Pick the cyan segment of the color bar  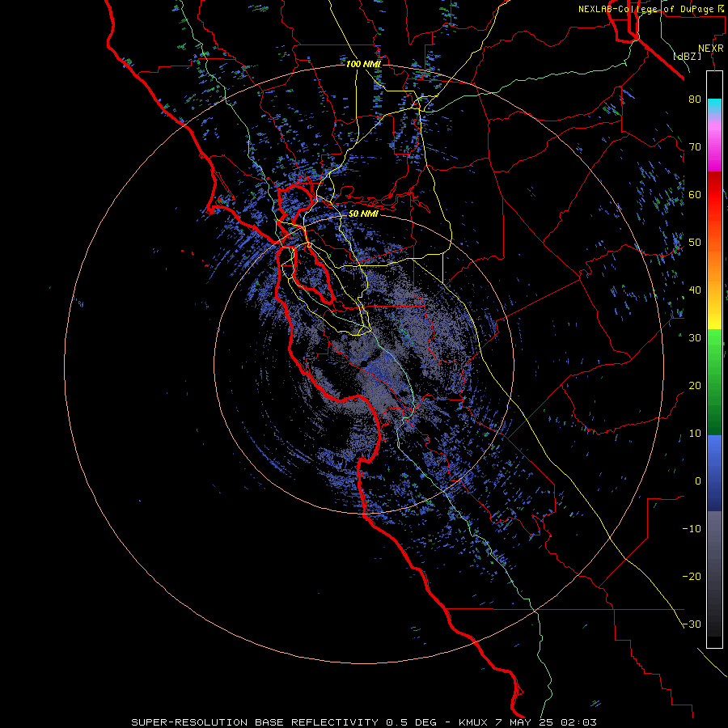(714, 105)
